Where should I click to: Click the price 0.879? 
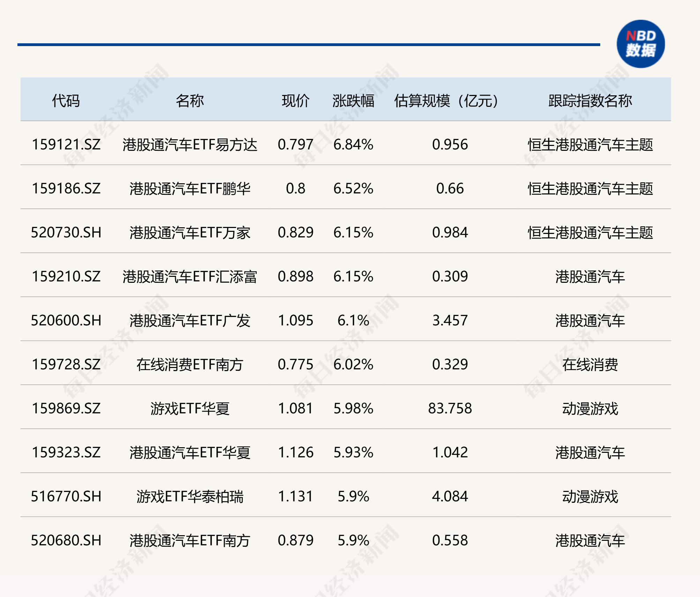pyautogui.click(x=296, y=540)
